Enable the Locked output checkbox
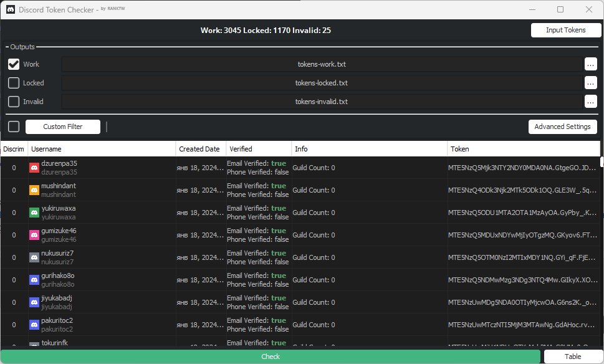The width and height of the screenshot is (604, 364). 14,83
